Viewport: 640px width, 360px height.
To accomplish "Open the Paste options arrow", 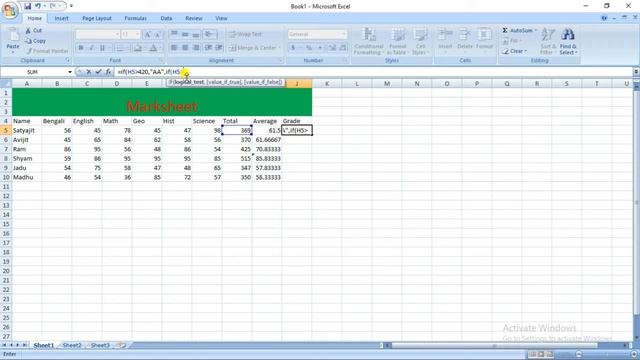I will pyautogui.click(x=13, y=52).
